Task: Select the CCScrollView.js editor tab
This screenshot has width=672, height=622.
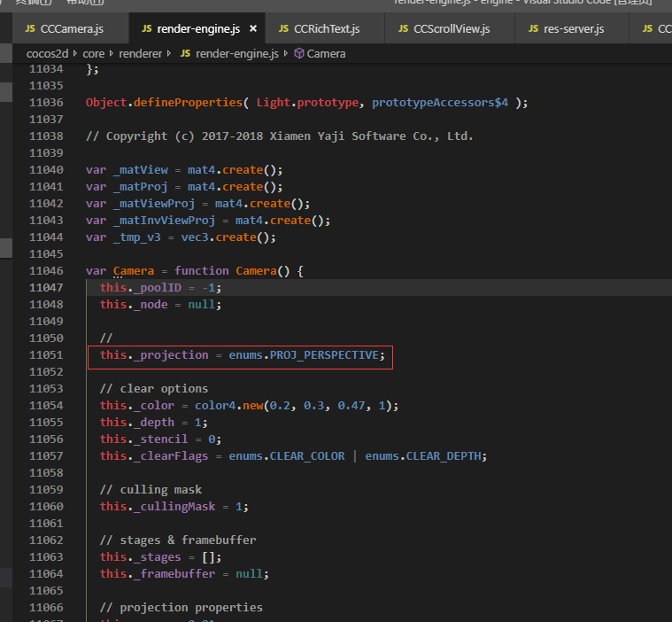Action: pyautogui.click(x=451, y=29)
